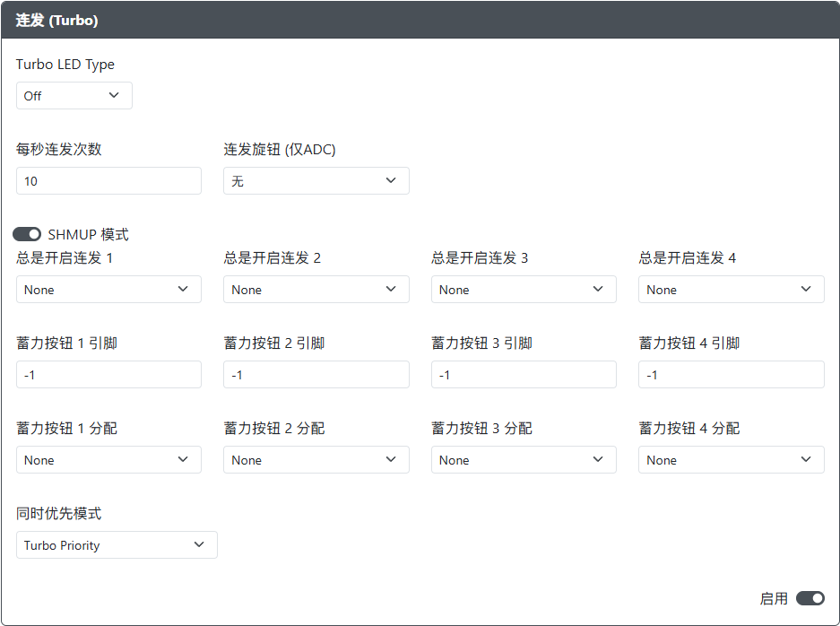
Task: Click into 蓄力按钮 3 引脚 field
Action: 524,375
